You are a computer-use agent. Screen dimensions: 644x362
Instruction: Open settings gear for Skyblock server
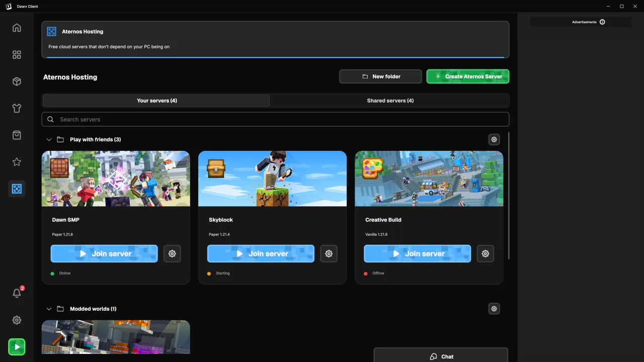(x=329, y=254)
